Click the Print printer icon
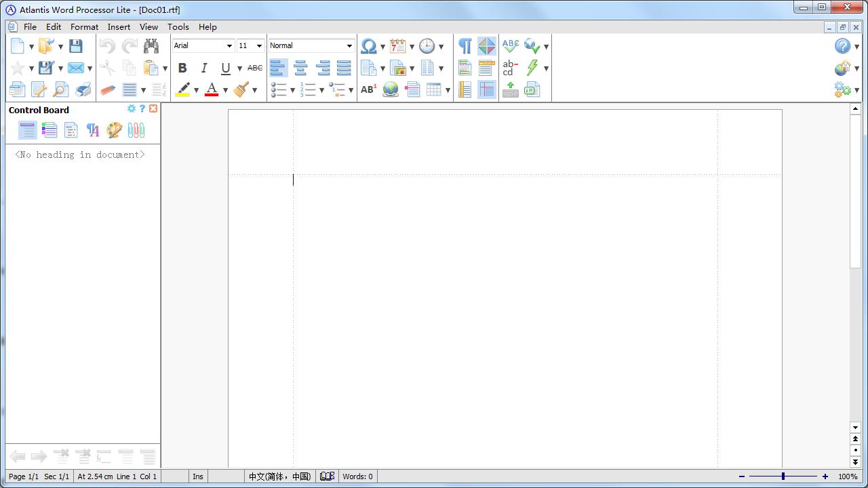The image size is (868, 488). click(x=83, y=89)
